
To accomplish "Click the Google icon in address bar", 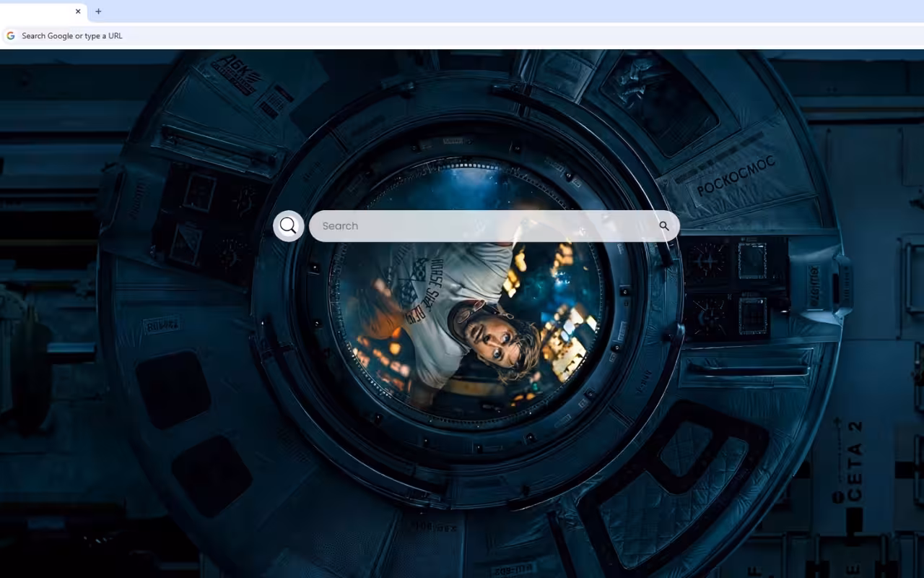I will pos(11,35).
